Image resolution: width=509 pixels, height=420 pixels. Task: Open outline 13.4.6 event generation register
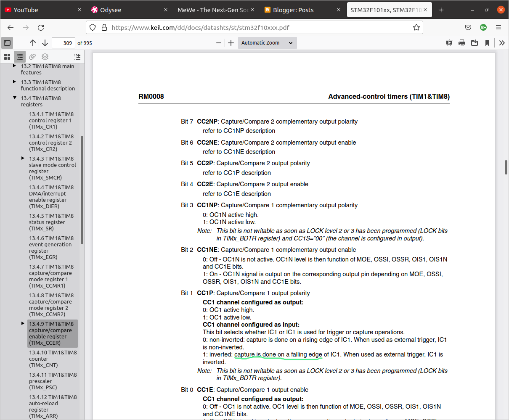click(51, 248)
